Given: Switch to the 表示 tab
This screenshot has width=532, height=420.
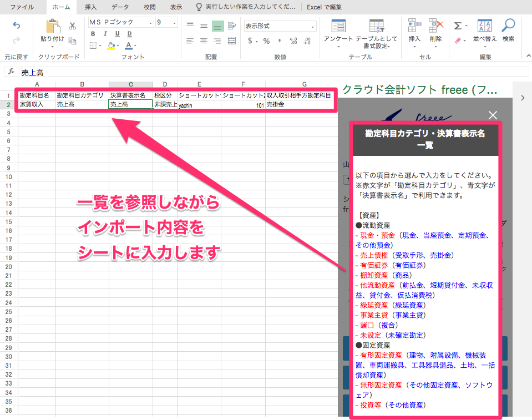Looking at the screenshot, I should click(x=176, y=7).
